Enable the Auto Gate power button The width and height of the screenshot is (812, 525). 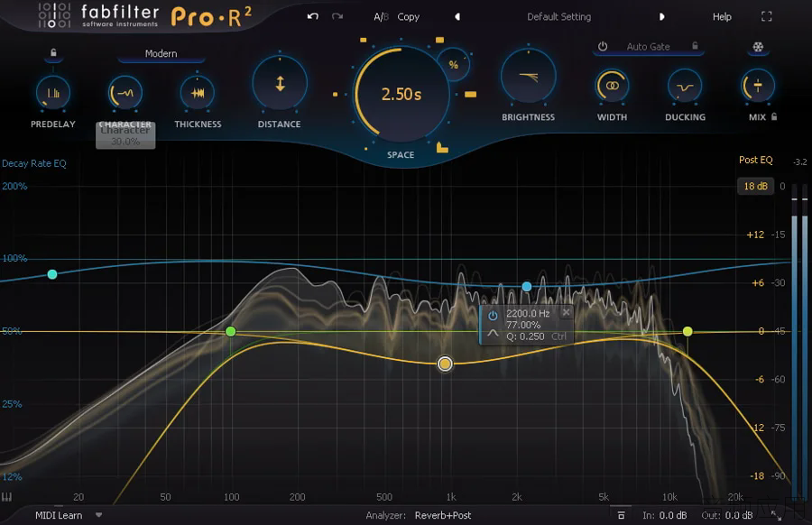pyautogui.click(x=603, y=46)
